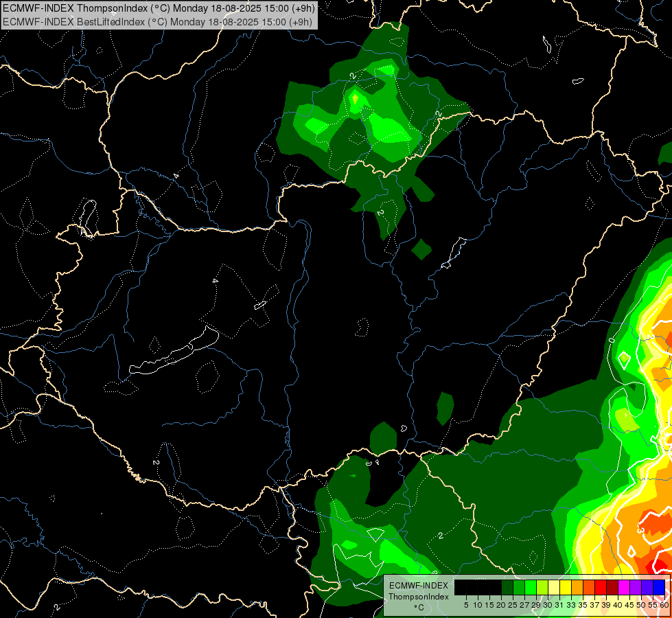Click the °C unit in the legend
Viewport: 672px width, 618px height.
click(419, 608)
